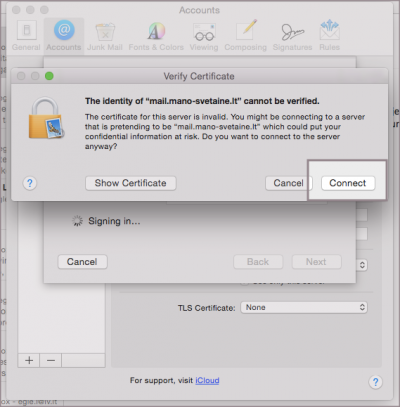Screen dimensions: 400x407
Task: Toggle the dropdown stepper above TLS Certificate
Action: tap(362, 265)
